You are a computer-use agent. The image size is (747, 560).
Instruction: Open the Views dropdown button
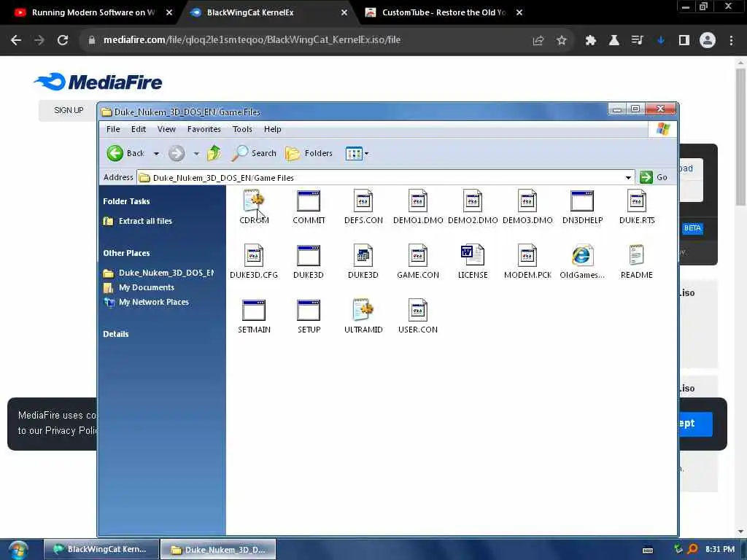(x=357, y=153)
